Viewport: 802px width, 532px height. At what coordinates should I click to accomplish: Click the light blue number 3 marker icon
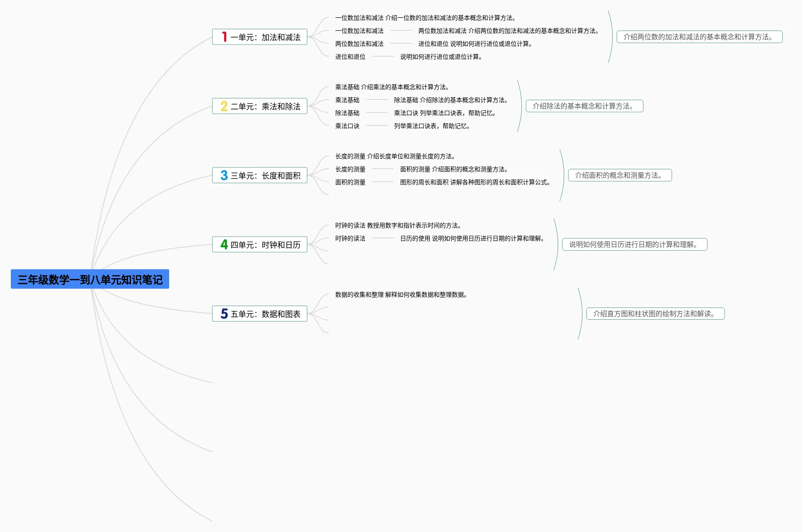click(224, 175)
